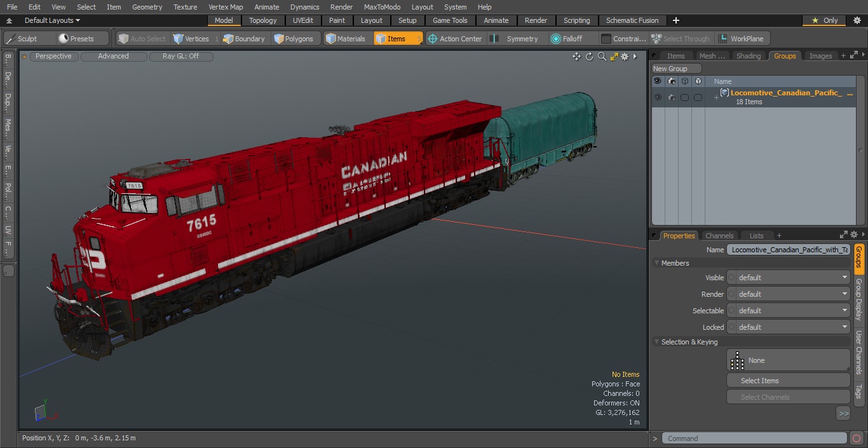Image resolution: width=868 pixels, height=448 pixels.
Task: Click the None keying set button
Action: [788, 360]
